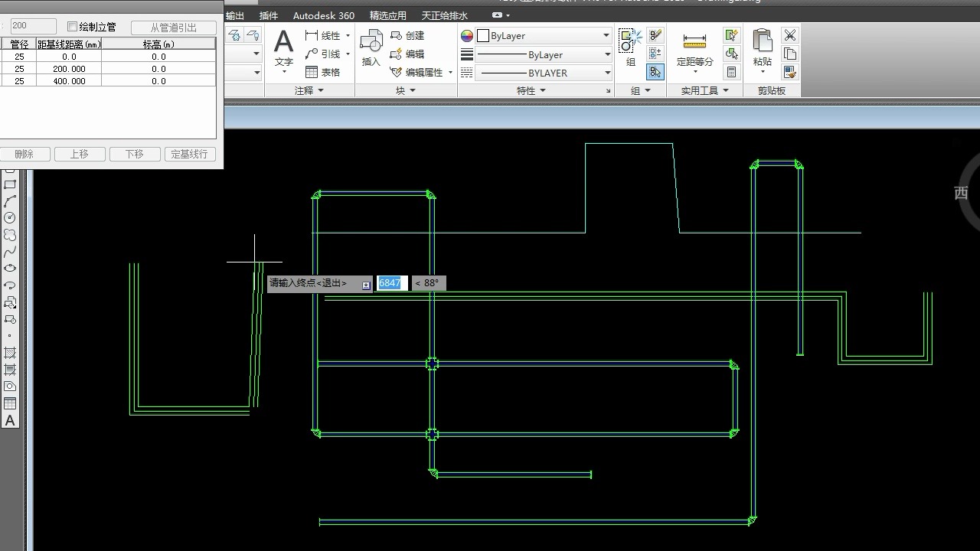The height and width of the screenshot is (551, 980).
Task: Open the 插件 ribbon tab
Action: coord(269,15)
